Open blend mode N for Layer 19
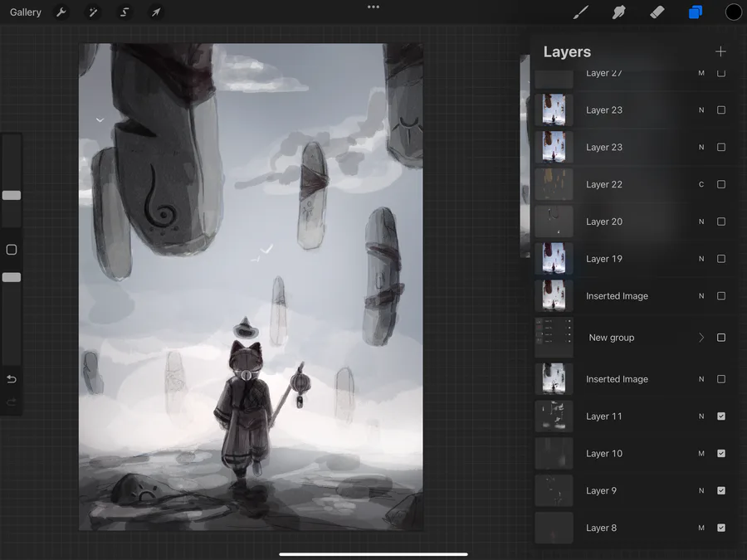747x560 pixels. click(701, 259)
